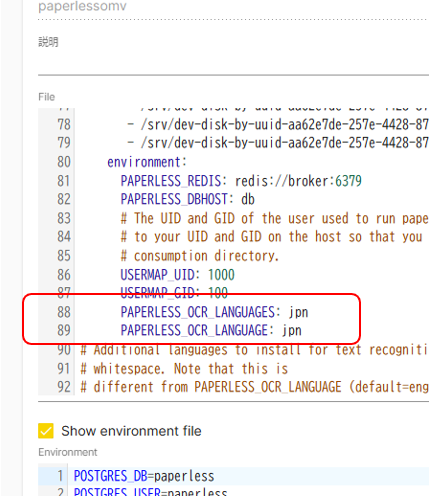
Task: Click line 91 'whitespace. Note that this is'
Action: point(184,369)
